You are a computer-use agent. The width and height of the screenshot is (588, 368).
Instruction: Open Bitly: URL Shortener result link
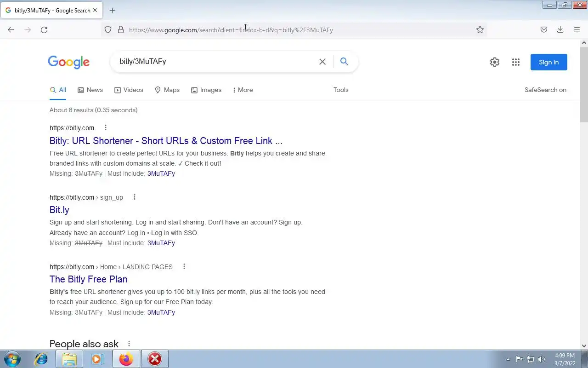(166, 141)
